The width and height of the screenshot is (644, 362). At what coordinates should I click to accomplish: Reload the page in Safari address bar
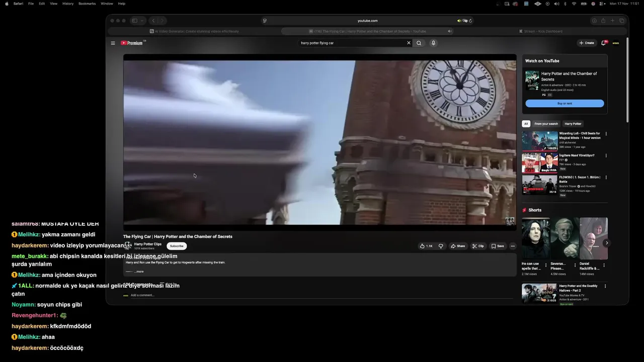[470, 21]
